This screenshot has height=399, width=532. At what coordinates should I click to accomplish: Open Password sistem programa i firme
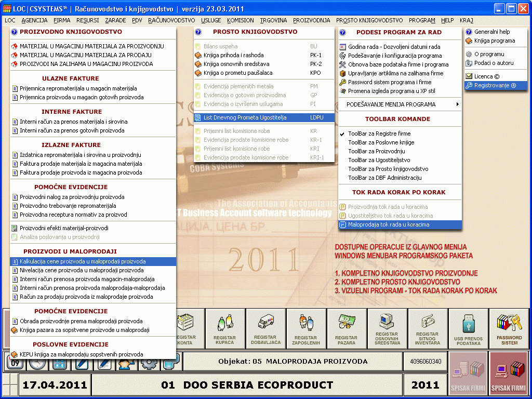[x=400, y=82]
